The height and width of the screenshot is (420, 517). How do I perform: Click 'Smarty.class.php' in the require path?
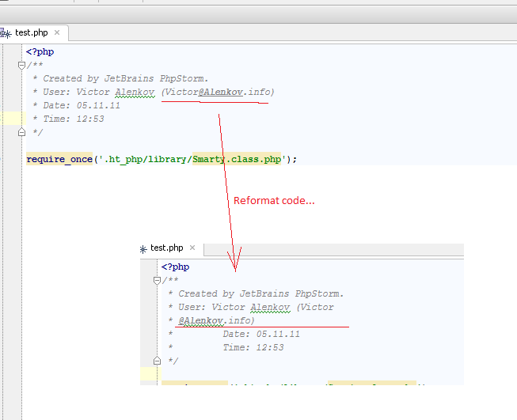237,159
